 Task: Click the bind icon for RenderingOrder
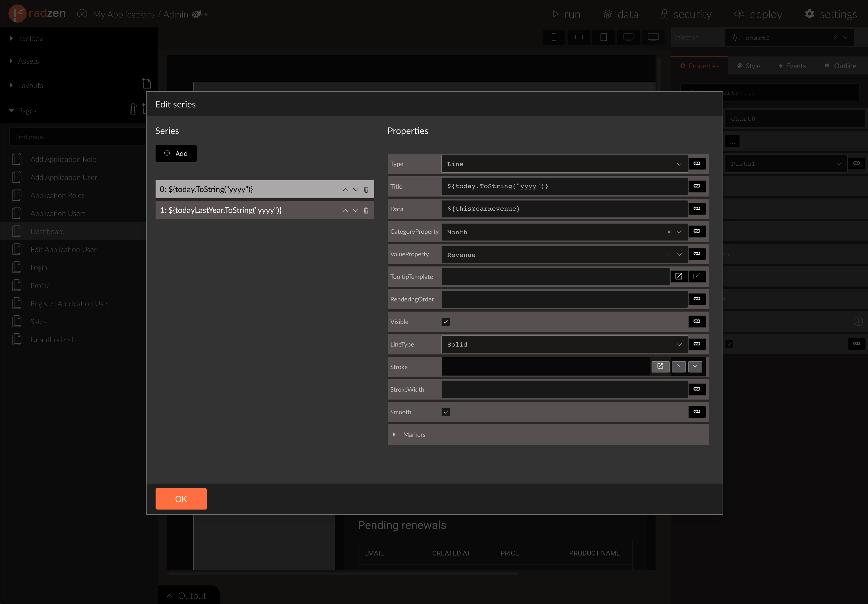pyautogui.click(x=697, y=299)
